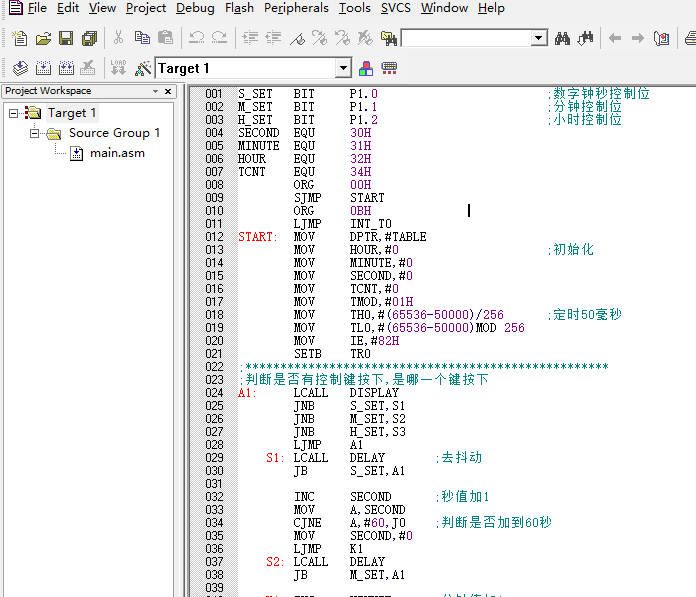This screenshot has height=597, width=696.
Task: Open the Debug menu
Action: (x=195, y=8)
